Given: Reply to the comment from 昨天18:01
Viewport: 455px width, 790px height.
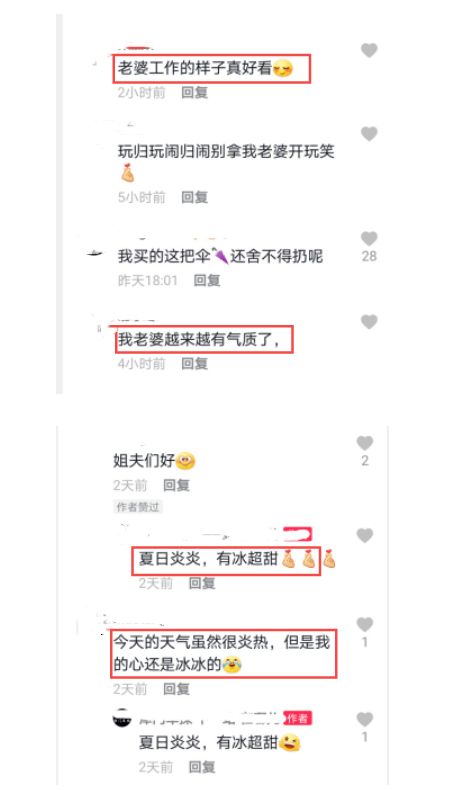Looking at the screenshot, I should (207, 280).
